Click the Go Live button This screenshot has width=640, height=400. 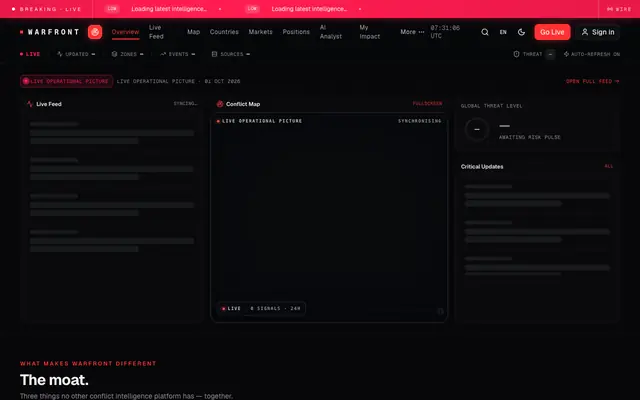coord(552,32)
